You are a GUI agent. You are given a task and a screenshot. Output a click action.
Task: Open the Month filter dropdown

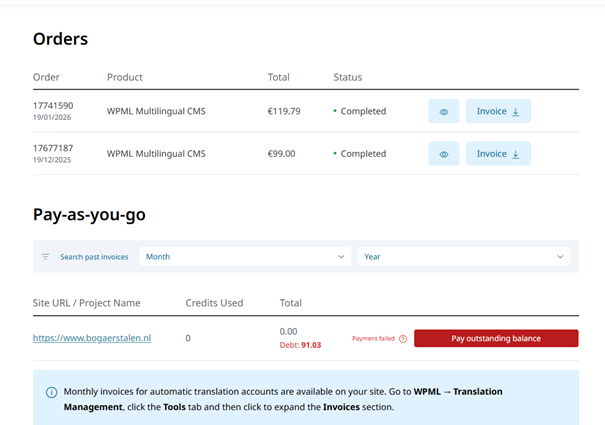click(x=245, y=257)
